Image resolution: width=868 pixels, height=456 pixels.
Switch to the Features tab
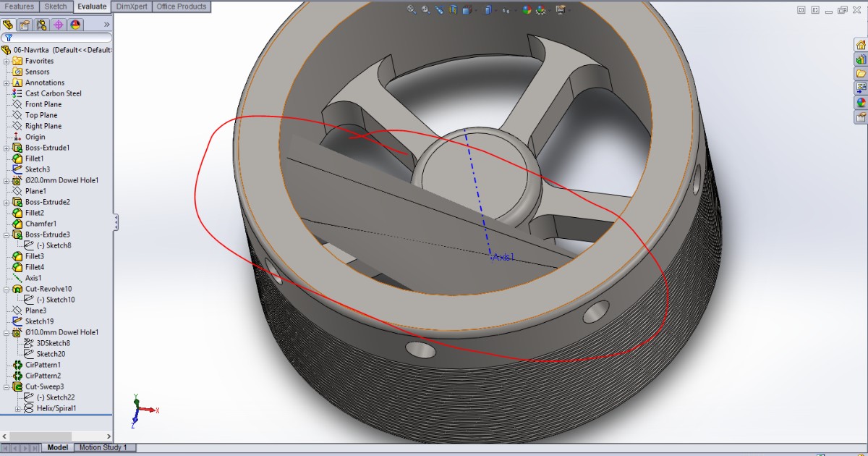pos(20,7)
